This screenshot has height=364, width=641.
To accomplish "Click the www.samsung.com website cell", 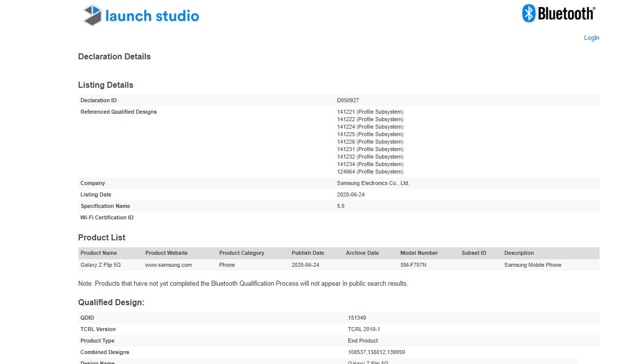I will (169, 265).
